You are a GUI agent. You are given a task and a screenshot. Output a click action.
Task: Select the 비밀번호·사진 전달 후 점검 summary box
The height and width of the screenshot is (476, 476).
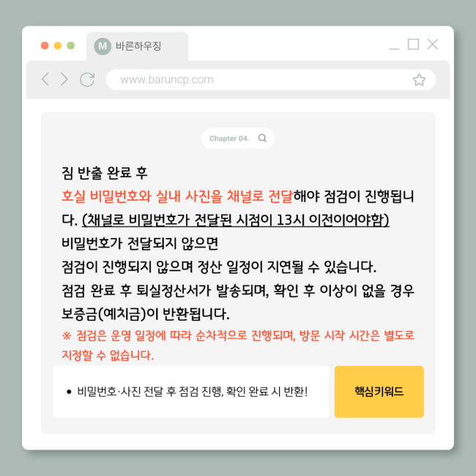[x=191, y=392]
